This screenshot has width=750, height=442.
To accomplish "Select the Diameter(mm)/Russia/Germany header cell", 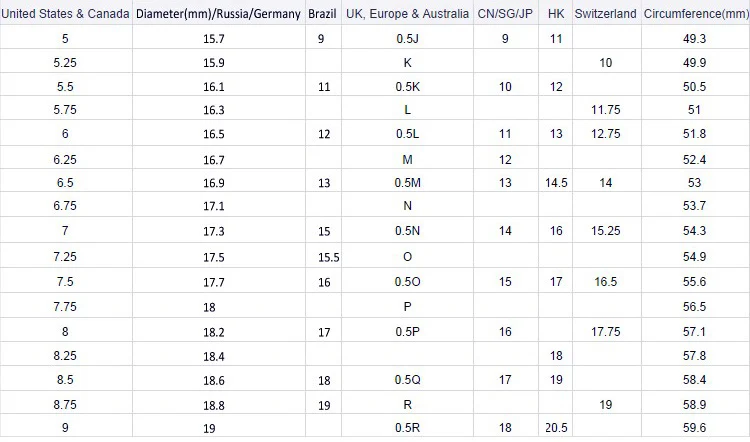I will tap(218, 14).
